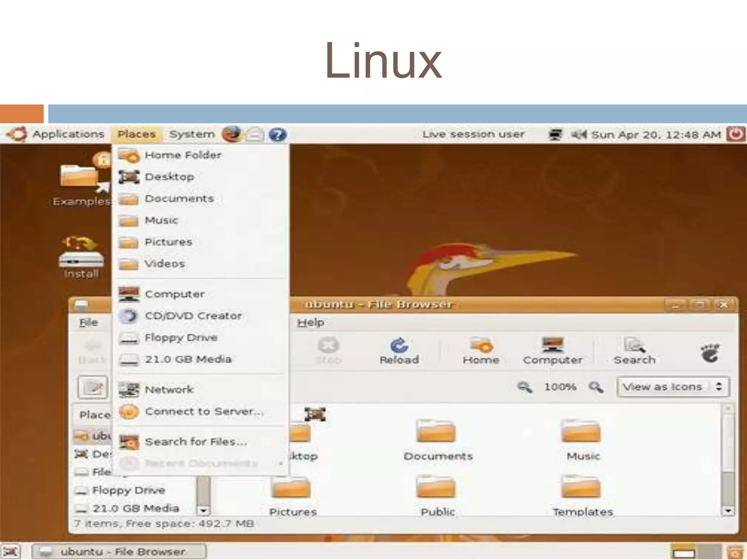This screenshot has height=560, width=747.
Task: Open the Applications menu
Action: pyautogui.click(x=68, y=134)
